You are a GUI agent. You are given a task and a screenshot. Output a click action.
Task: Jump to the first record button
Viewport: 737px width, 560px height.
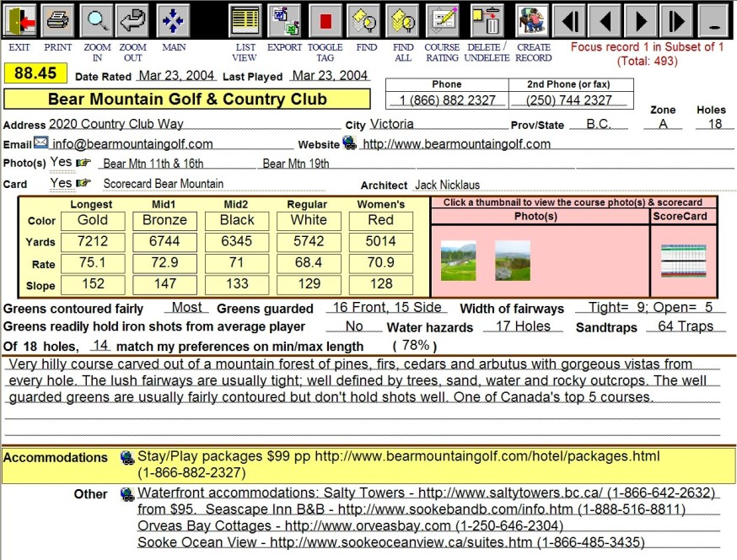pos(570,21)
